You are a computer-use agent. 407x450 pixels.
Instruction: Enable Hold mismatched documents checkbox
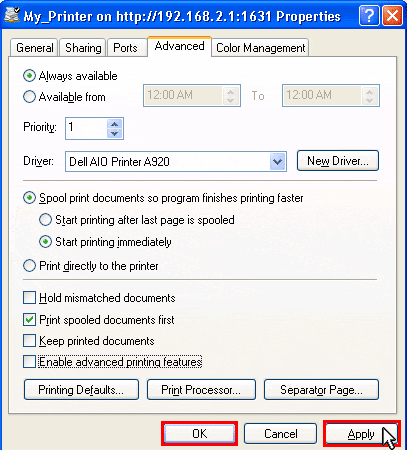coord(29,298)
